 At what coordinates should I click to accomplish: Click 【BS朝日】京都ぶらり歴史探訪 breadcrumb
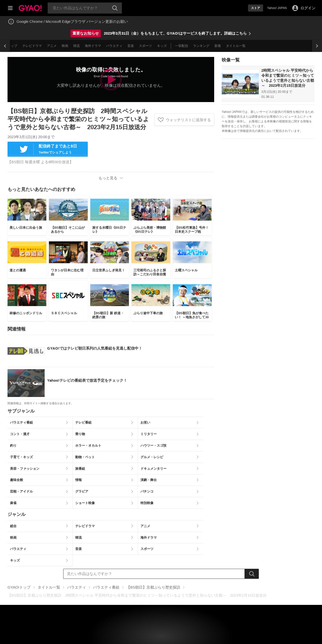click(153, 587)
